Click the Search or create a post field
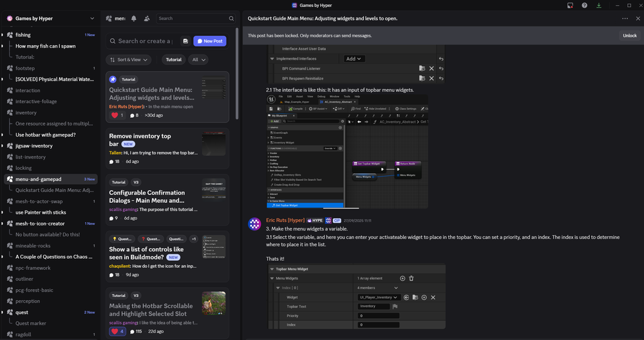644x340 pixels. 144,41
